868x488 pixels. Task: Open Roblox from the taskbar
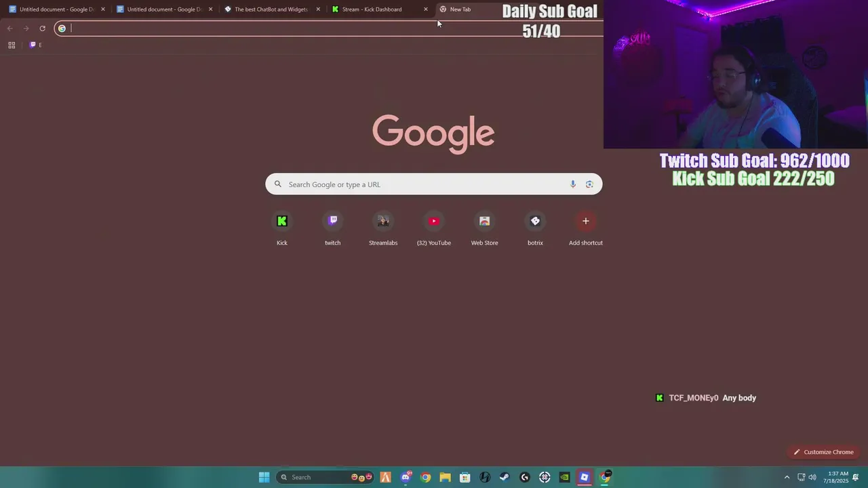pyautogui.click(x=584, y=477)
